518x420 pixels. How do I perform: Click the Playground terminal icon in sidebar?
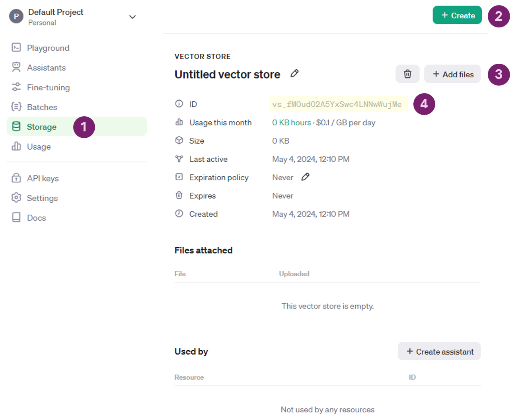[x=16, y=48]
